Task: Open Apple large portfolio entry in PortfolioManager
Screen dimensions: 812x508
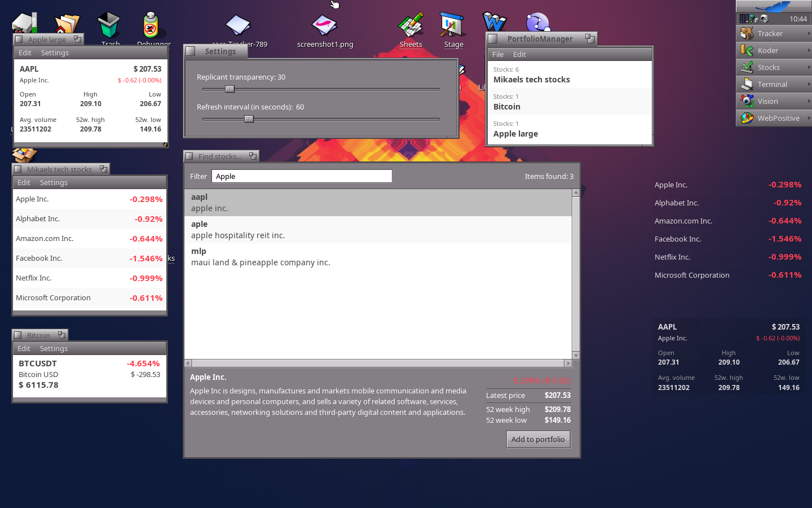Action: pos(570,129)
